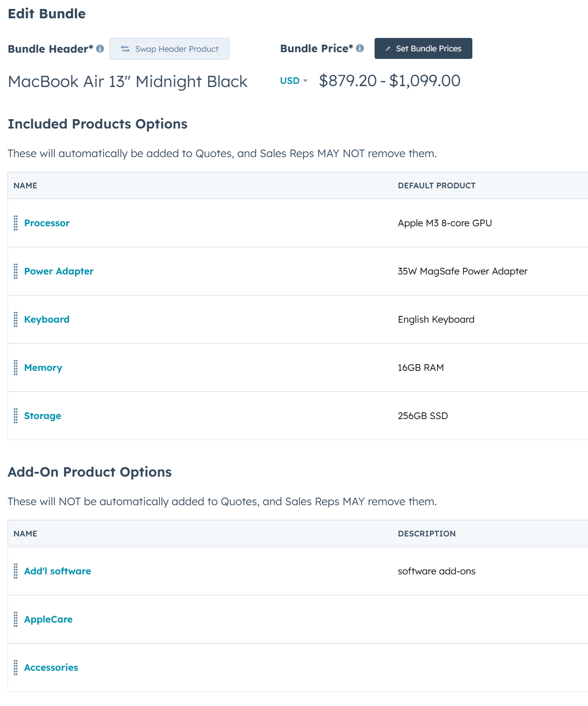This screenshot has height=706, width=588.
Task: Click the AppleCare row drag handle
Action: click(x=16, y=619)
